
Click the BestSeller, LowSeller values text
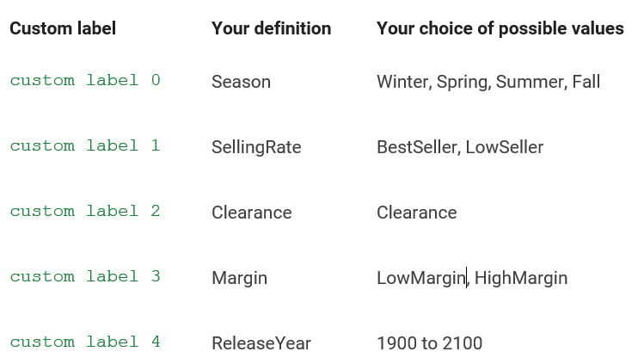pyautogui.click(x=460, y=147)
